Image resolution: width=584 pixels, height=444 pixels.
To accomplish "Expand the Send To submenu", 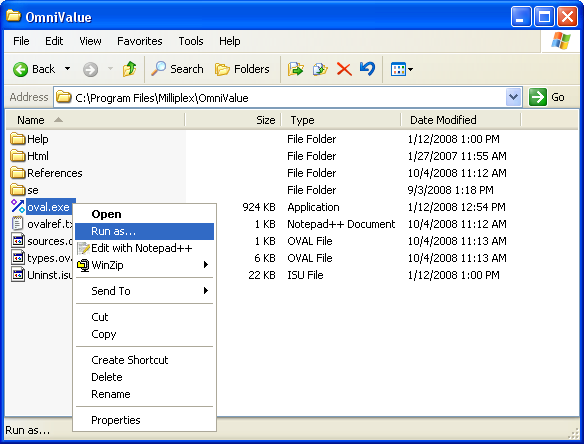I will pos(145,291).
